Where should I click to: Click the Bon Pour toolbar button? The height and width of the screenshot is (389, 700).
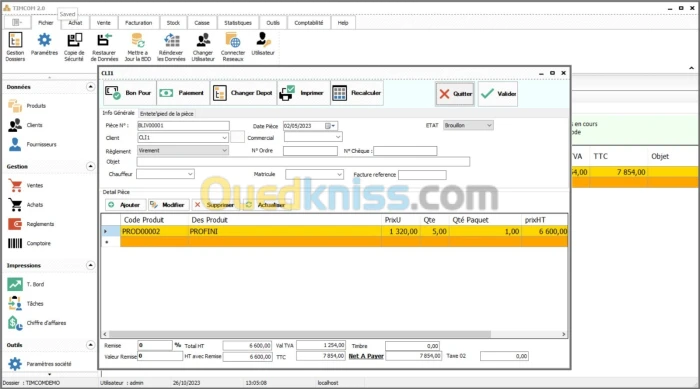pos(129,93)
